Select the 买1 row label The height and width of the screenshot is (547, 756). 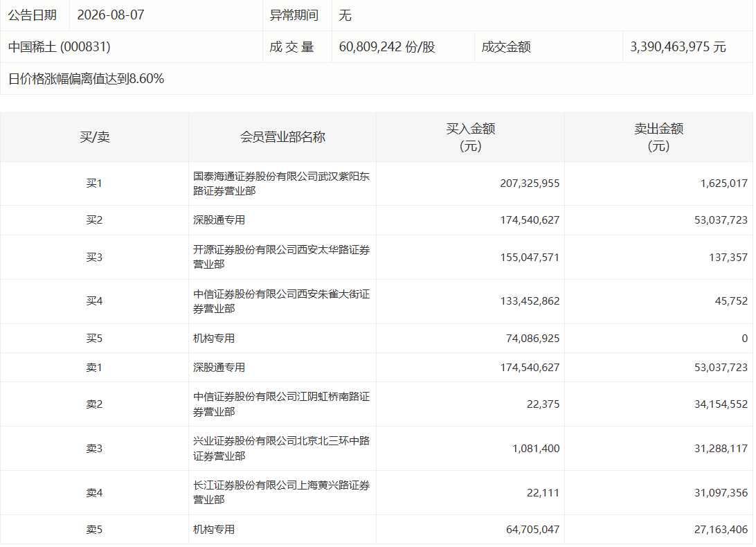coord(94,183)
